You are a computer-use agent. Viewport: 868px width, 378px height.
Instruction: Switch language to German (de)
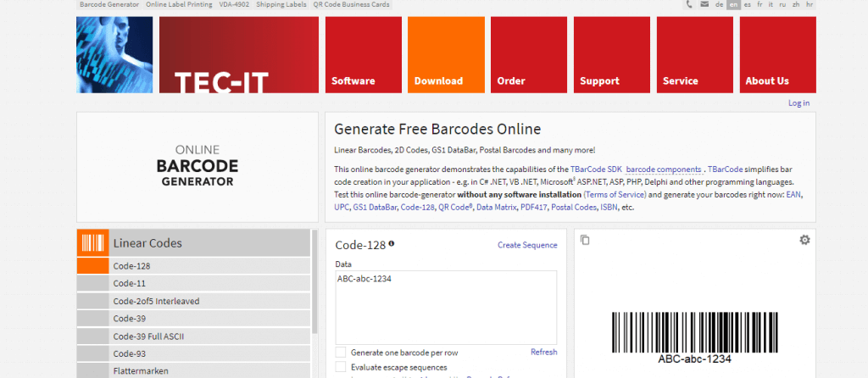click(719, 4)
